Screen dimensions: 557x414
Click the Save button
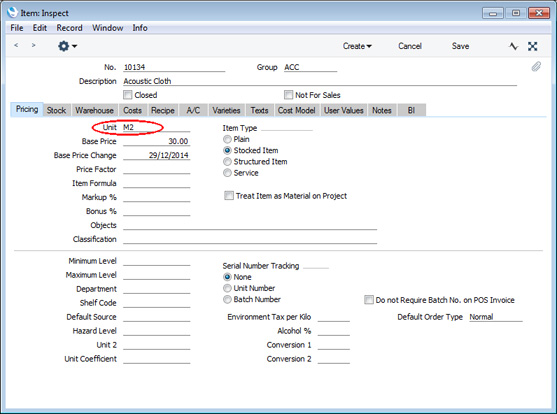pos(460,46)
